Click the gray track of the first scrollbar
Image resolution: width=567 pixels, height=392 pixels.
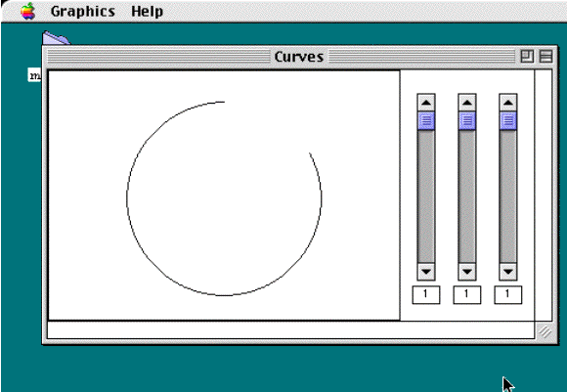(426, 196)
